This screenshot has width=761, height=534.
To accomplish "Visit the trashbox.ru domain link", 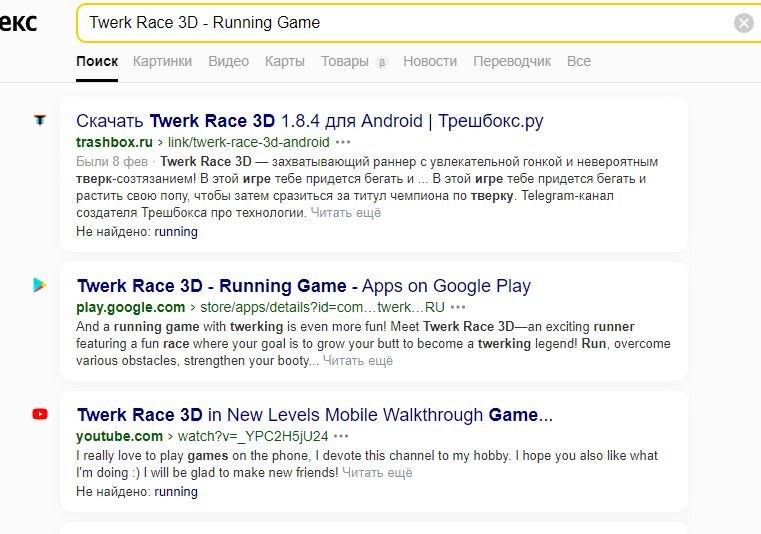I will [x=115, y=142].
